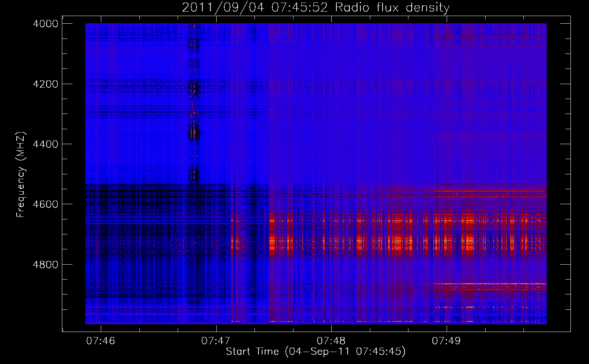Image resolution: width=589 pixels, height=364 pixels.
Task: Click the 4200 frequency tick label
Action: coord(46,84)
